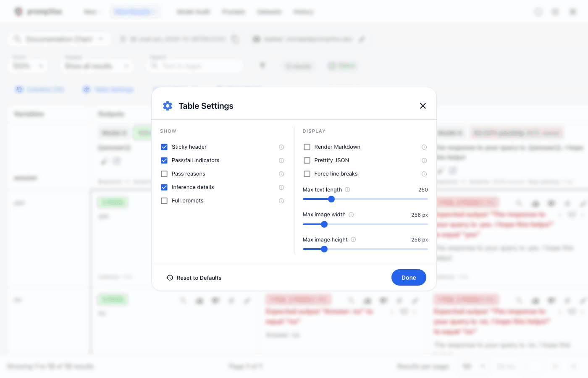Image resolution: width=588 pixels, height=378 pixels.
Task: Open the zoom percentage dropdown at top left
Action: (x=28, y=66)
